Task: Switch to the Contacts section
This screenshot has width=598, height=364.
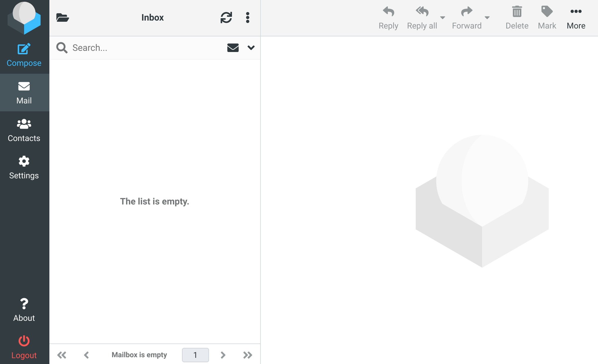Action: pos(24,130)
